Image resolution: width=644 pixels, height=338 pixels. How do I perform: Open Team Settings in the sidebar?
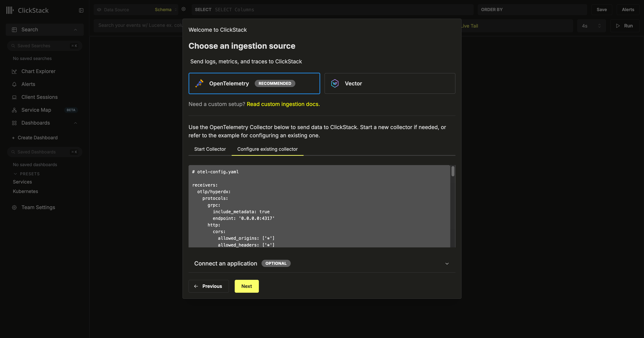coord(38,207)
